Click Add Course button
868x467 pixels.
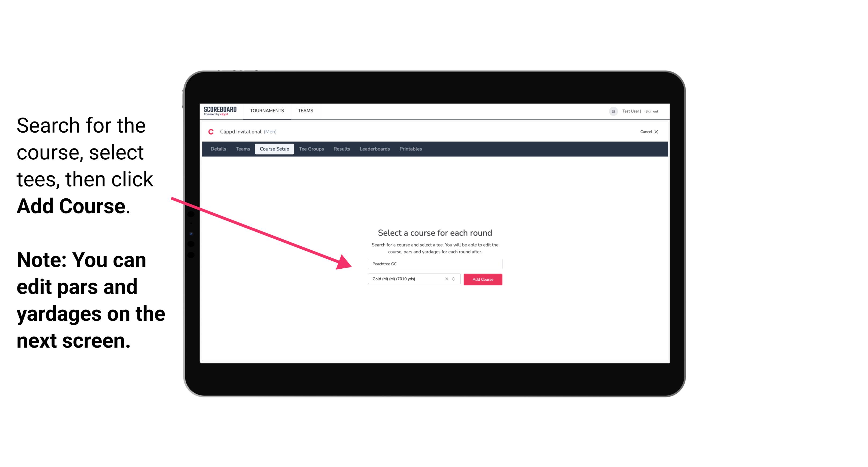tap(482, 279)
